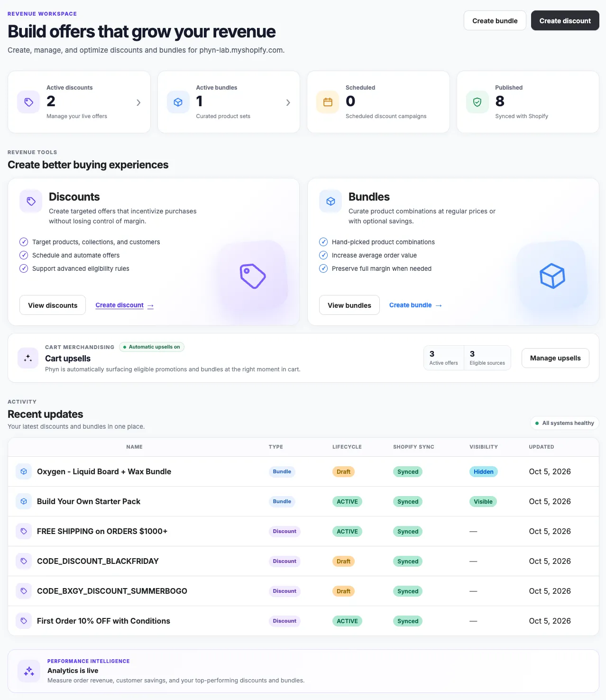Click the 3 Eligible sources stat
The height and width of the screenshot is (700, 606).
pos(487,358)
